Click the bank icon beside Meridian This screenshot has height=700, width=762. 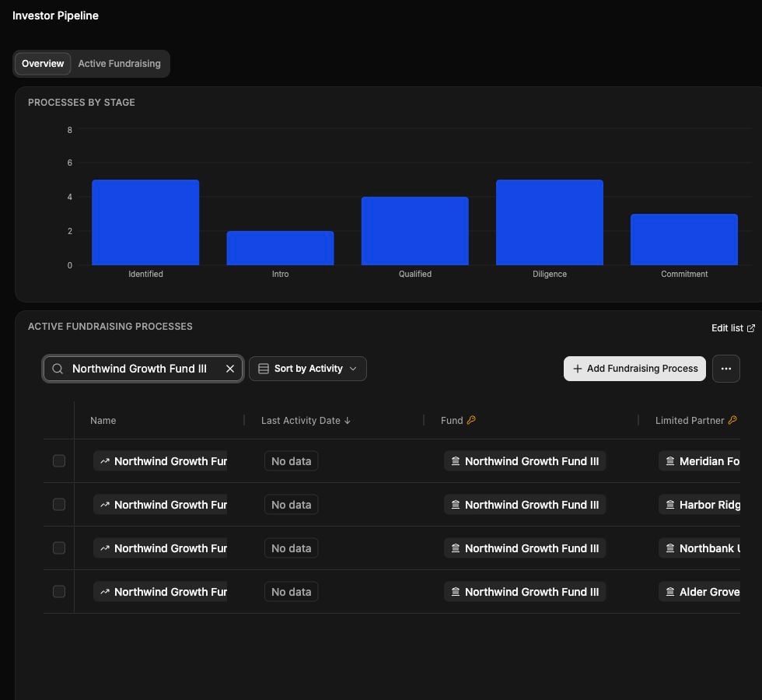[670, 461]
